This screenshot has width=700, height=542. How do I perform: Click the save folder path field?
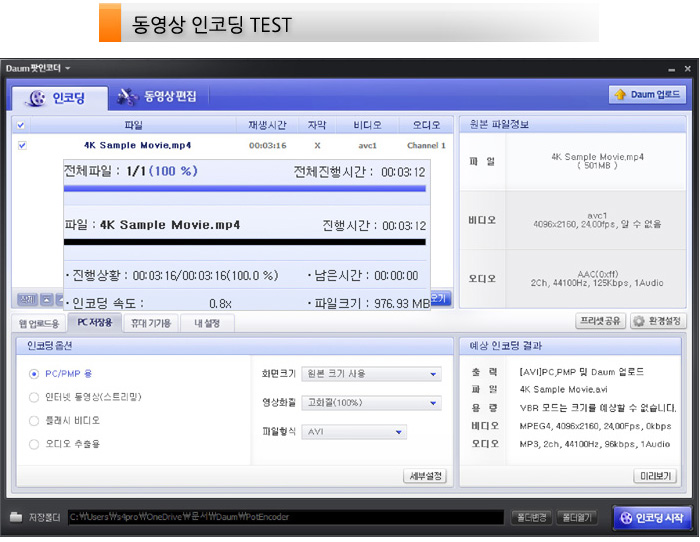click(285, 517)
